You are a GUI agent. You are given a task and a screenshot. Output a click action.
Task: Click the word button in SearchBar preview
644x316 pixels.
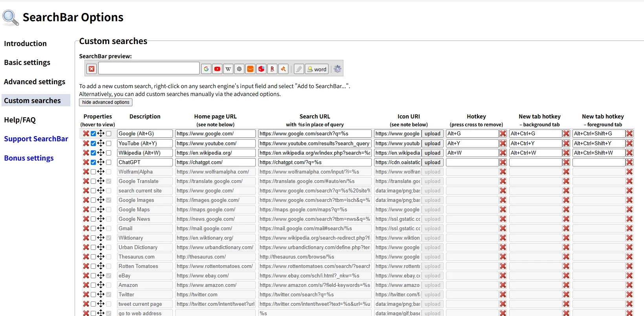316,69
